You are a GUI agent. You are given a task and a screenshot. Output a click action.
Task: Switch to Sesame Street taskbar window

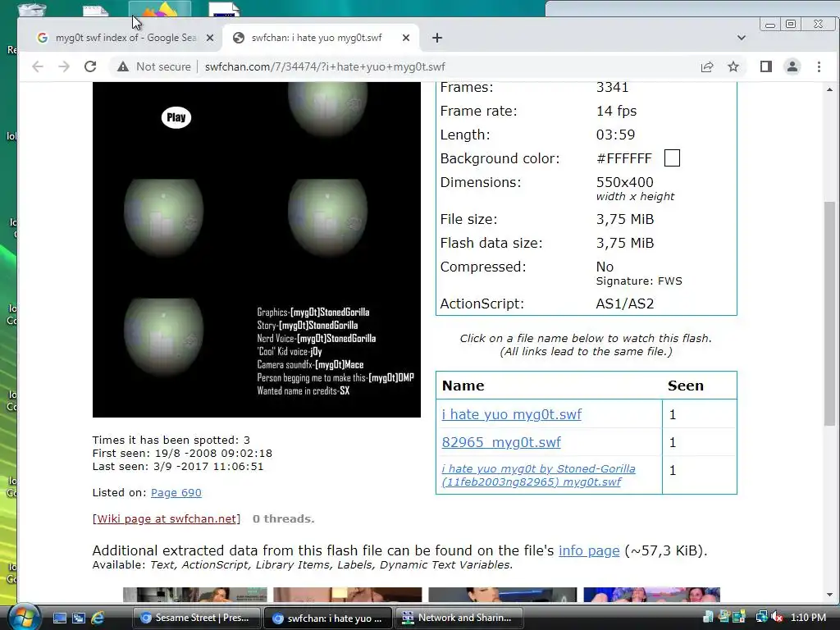pos(197,618)
